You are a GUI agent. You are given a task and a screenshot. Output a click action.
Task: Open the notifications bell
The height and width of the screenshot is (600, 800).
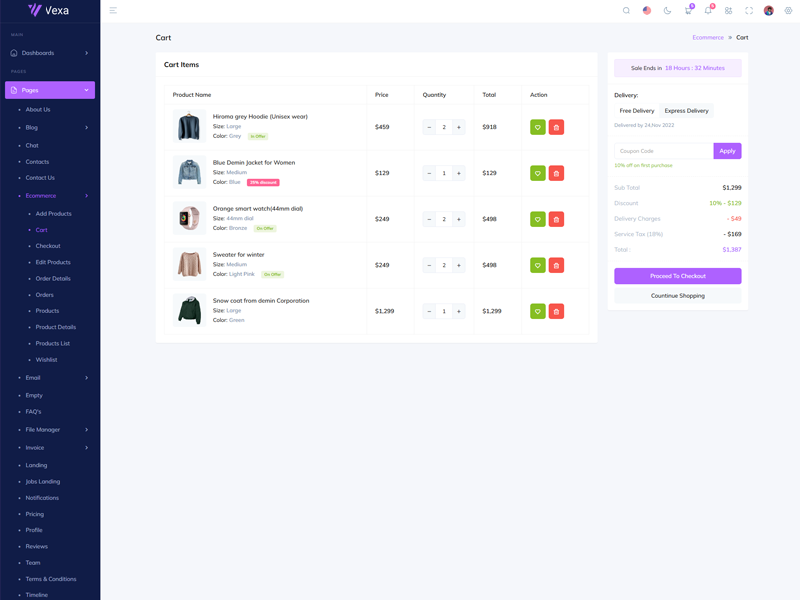point(708,11)
